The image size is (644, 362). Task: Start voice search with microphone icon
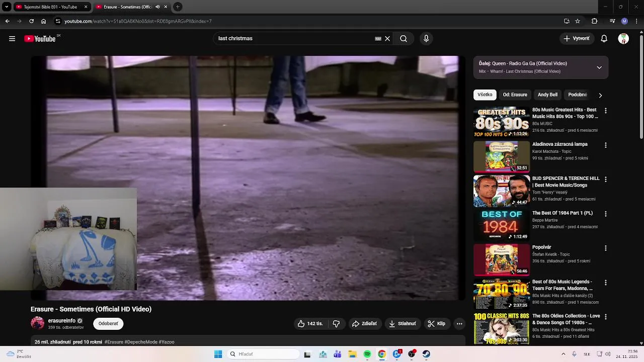click(x=426, y=39)
